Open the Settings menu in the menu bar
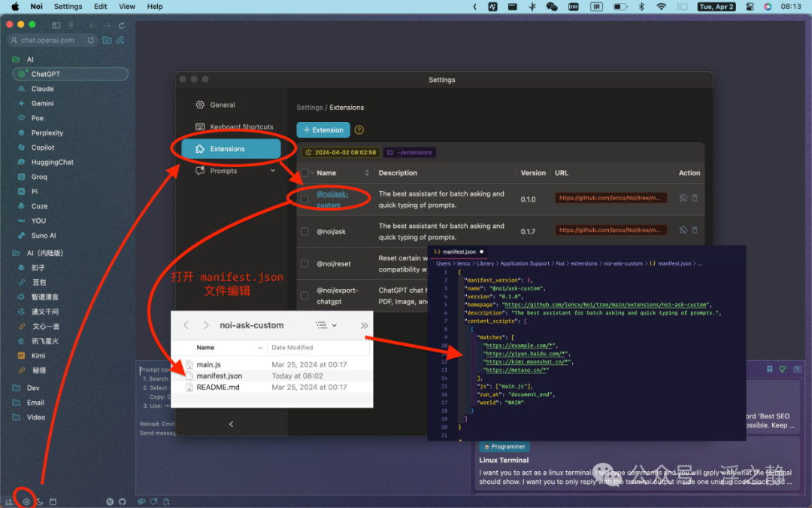The image size is (812, 508). [68, 7]
